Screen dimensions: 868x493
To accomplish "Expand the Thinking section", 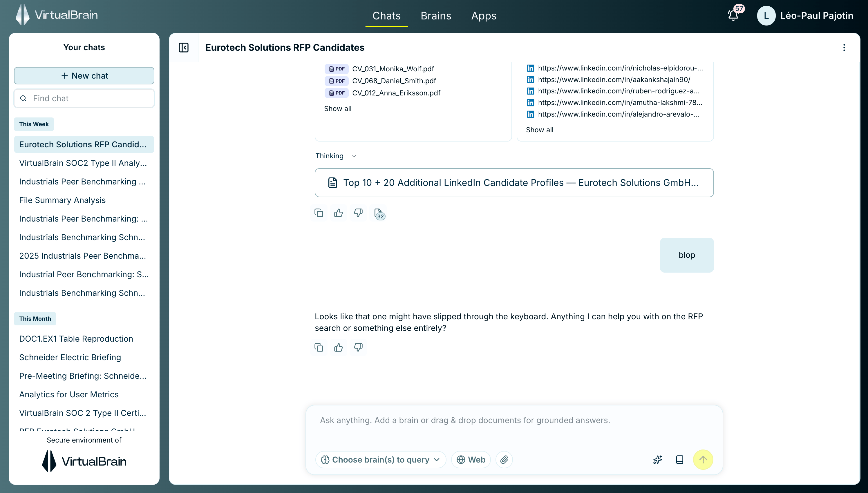I will pyautogui.click(x=336, y=156).
